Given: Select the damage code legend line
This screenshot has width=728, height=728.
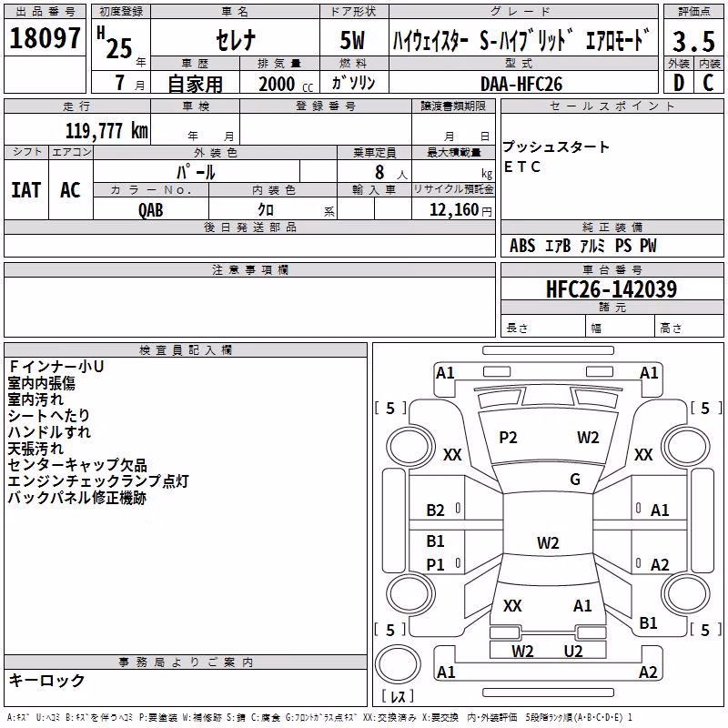Looking at the screenshot, I should [x=319, y=718].
